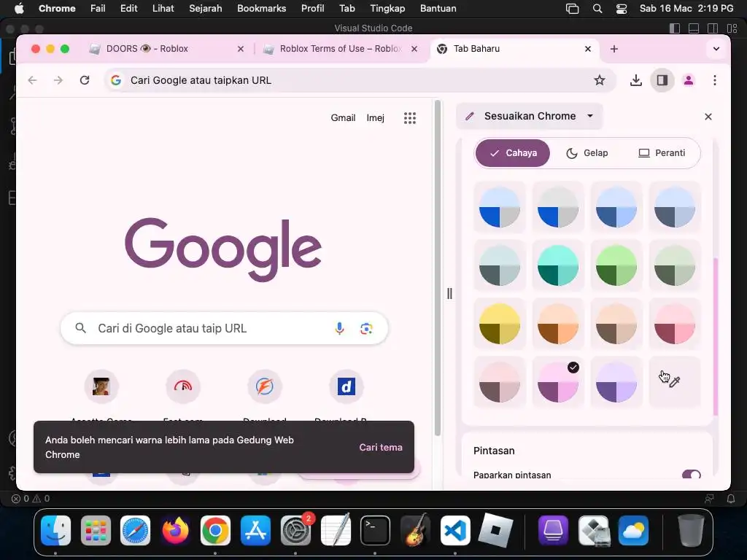The image size is (747, 560).
Task: Open the Fail menu
Action: coord(98,9)
